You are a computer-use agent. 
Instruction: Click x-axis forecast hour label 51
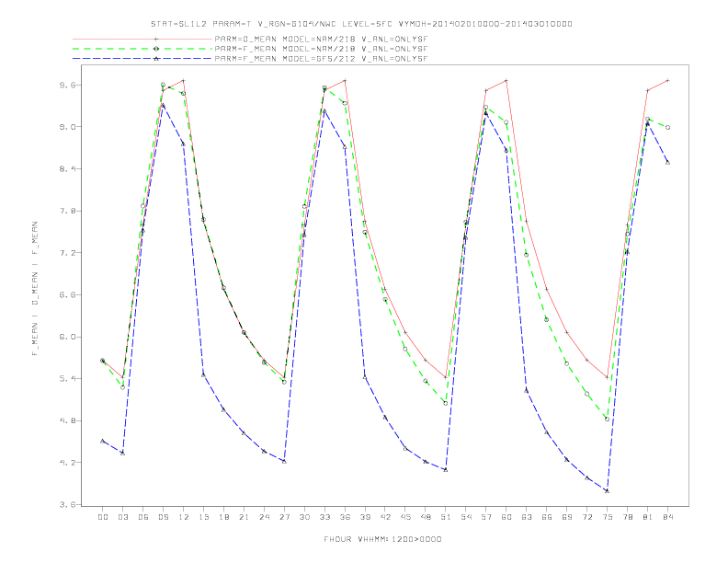(446, 517)
